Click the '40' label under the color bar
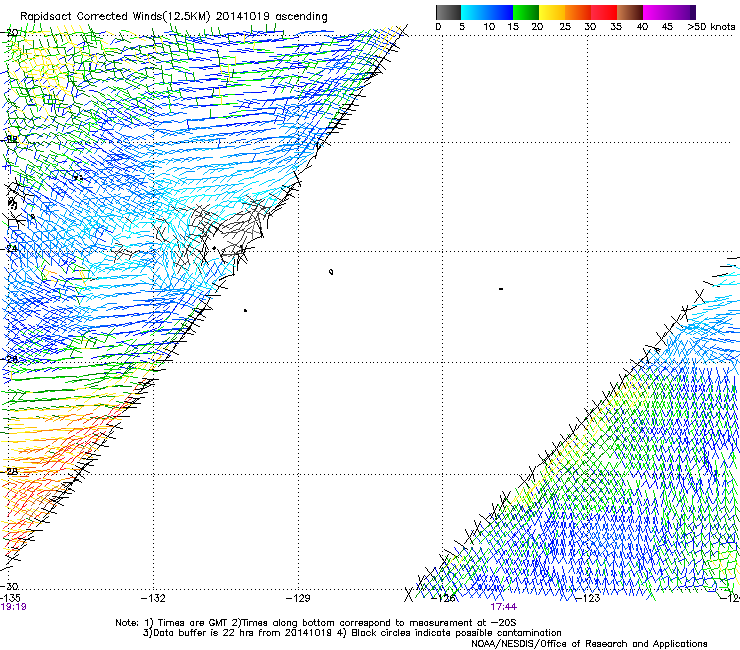This screenshot has width=740, height=650. point(642,27)
